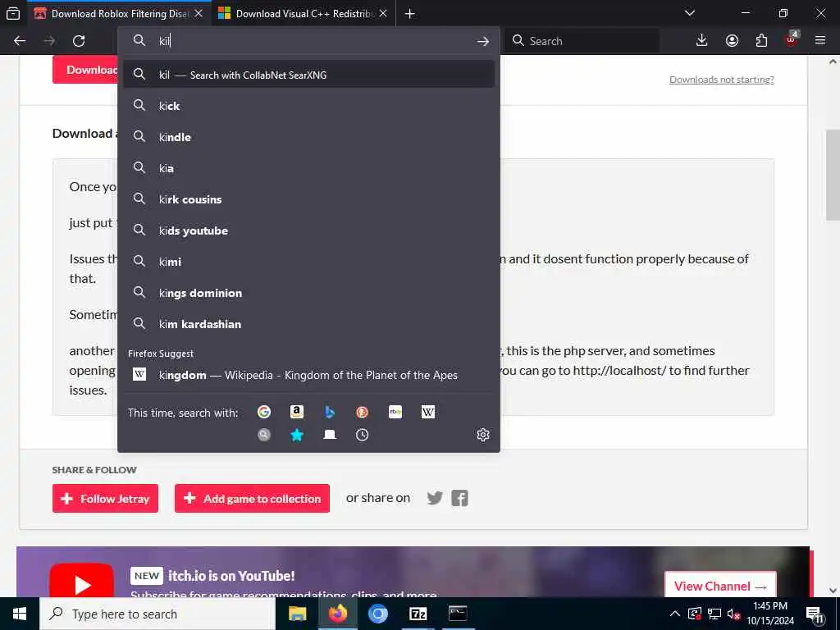Screen dimensions: 840x630
Task: Choose the 'kick' suggestion
Action: click(308, 106)
